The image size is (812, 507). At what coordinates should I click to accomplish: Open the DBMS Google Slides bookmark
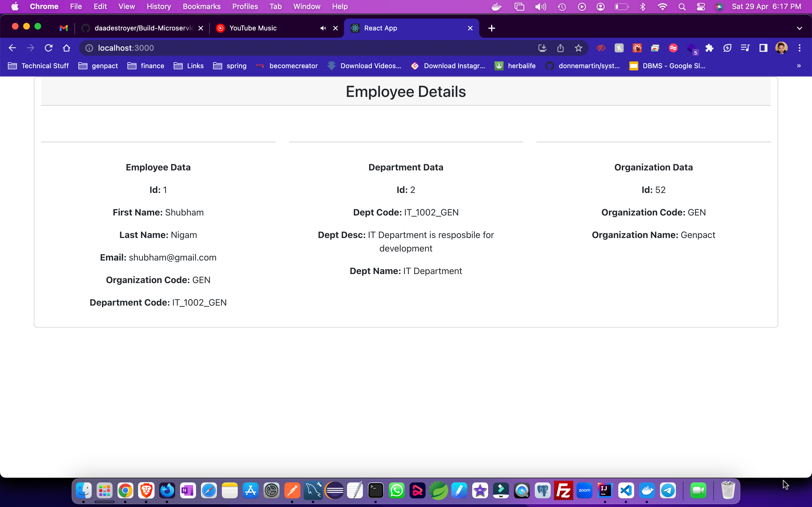click(x=667, y=66)
